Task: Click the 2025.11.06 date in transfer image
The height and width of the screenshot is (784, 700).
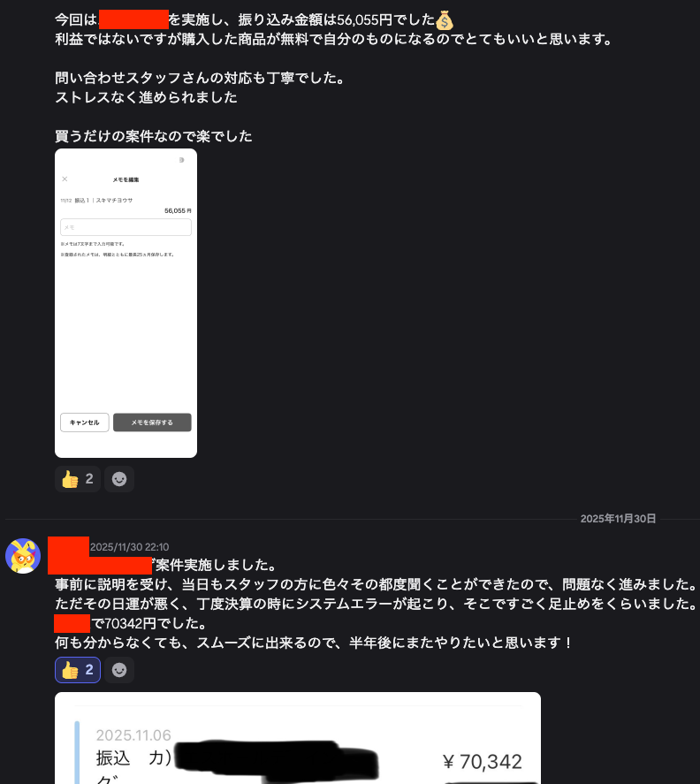Action: pyautogui.click(x=133, y=735)
